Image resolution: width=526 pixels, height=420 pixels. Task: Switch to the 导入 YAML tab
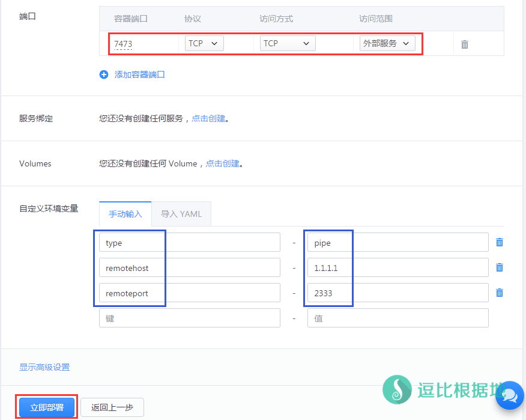coord(181,214)
